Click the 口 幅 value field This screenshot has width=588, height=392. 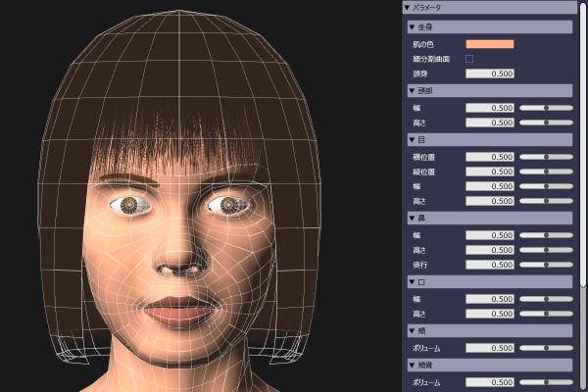[489, 299]
